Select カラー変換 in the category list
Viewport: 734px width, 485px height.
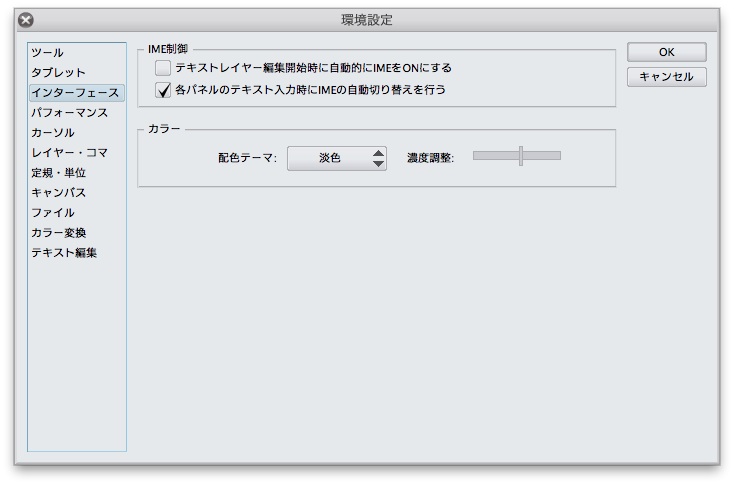tap(76, 233)
